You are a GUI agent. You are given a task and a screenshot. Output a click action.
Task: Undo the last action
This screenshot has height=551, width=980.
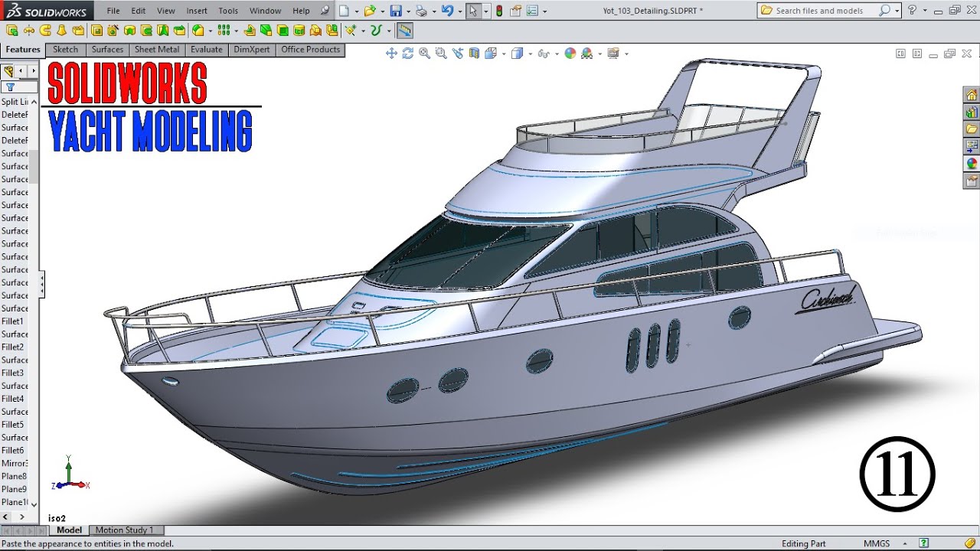(447, 11)
